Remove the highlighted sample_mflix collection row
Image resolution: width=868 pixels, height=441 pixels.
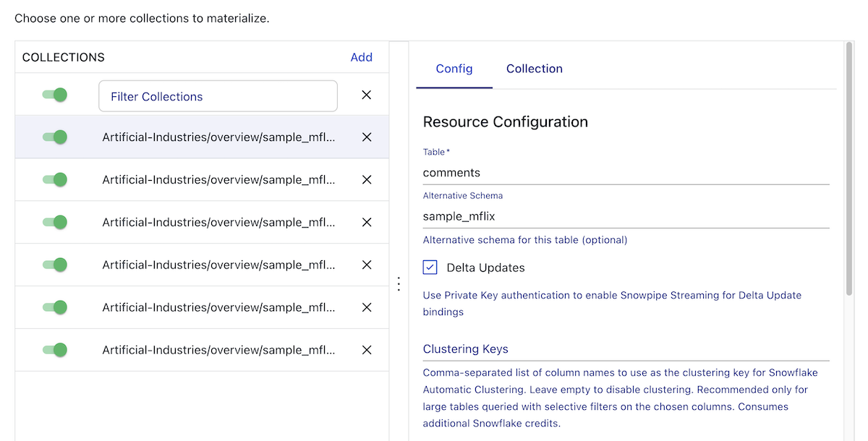[x=367, y=137]
